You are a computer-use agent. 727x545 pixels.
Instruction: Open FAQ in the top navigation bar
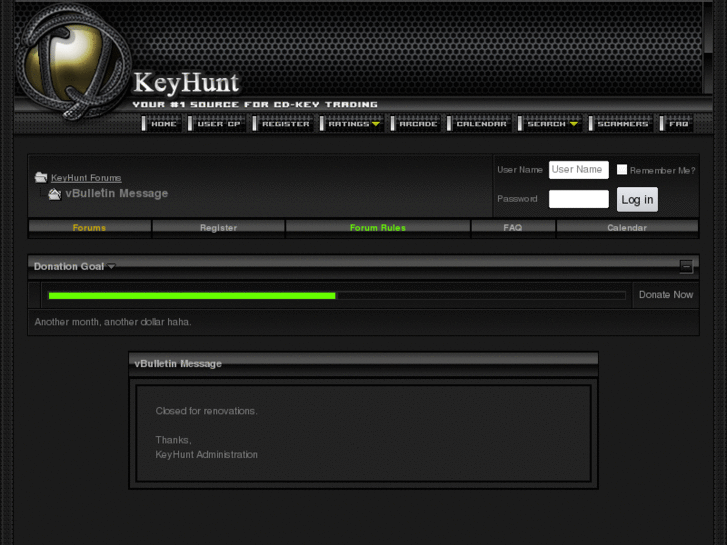pos(676,124)
